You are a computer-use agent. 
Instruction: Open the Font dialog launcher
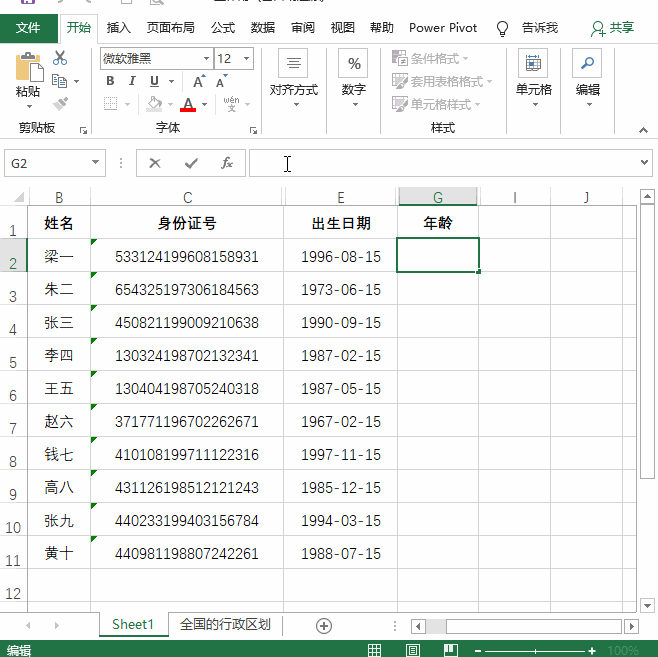(x=253, y=131)
